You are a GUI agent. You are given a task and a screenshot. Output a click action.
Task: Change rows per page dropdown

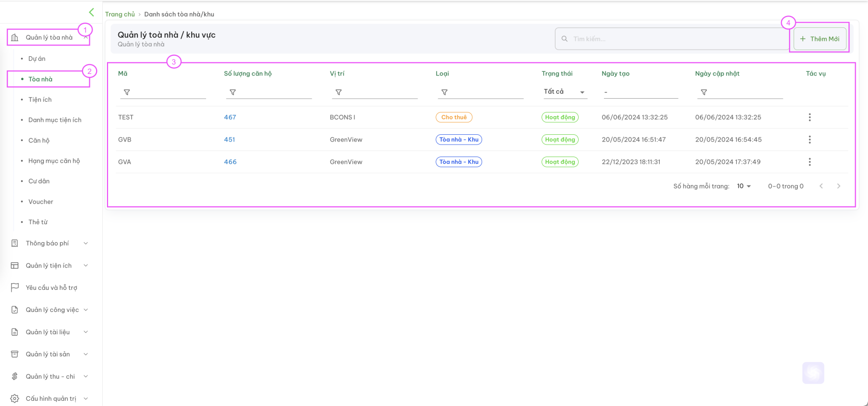point(744,186)
